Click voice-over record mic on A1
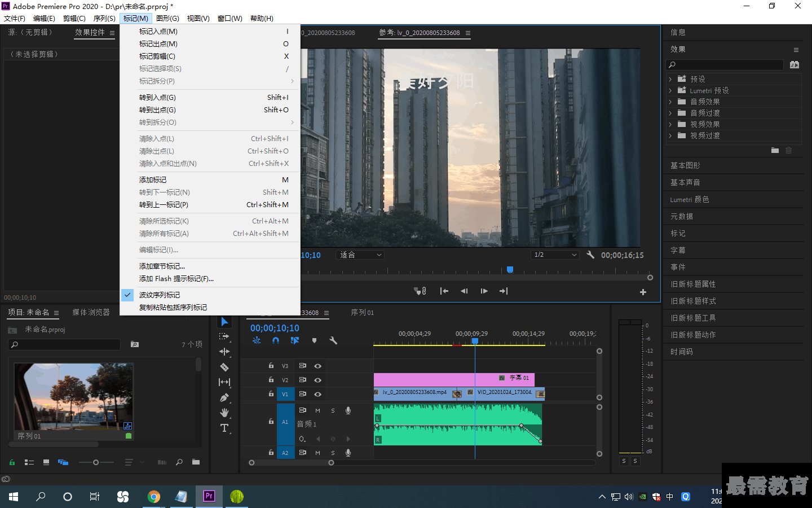 348,410
